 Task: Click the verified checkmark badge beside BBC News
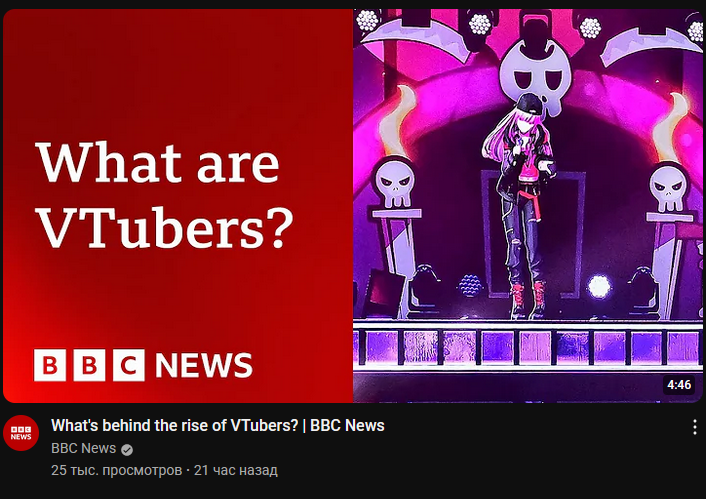coord(127,449)
